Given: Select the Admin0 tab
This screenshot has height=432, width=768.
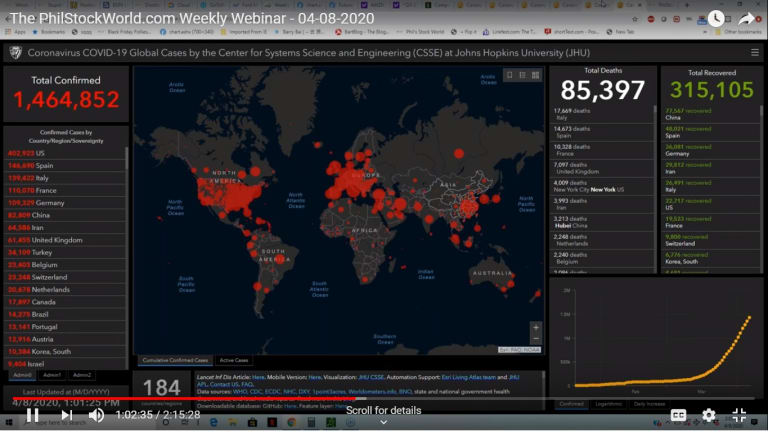Looking at the screenshot, I should (x=22, y=375).
